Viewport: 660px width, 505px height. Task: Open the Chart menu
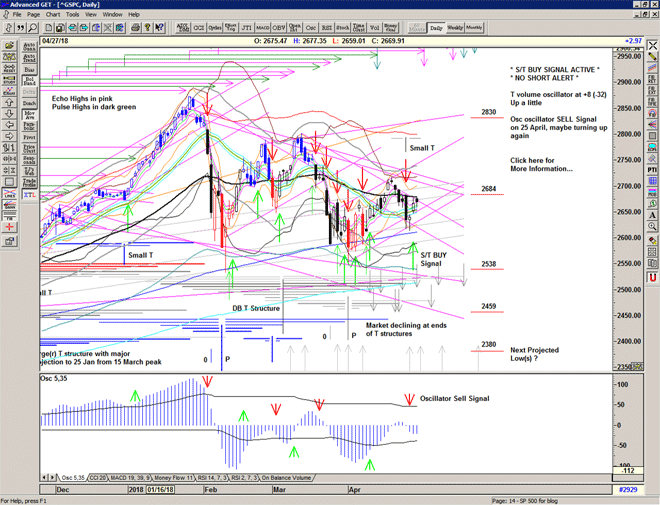click(53, 15)
